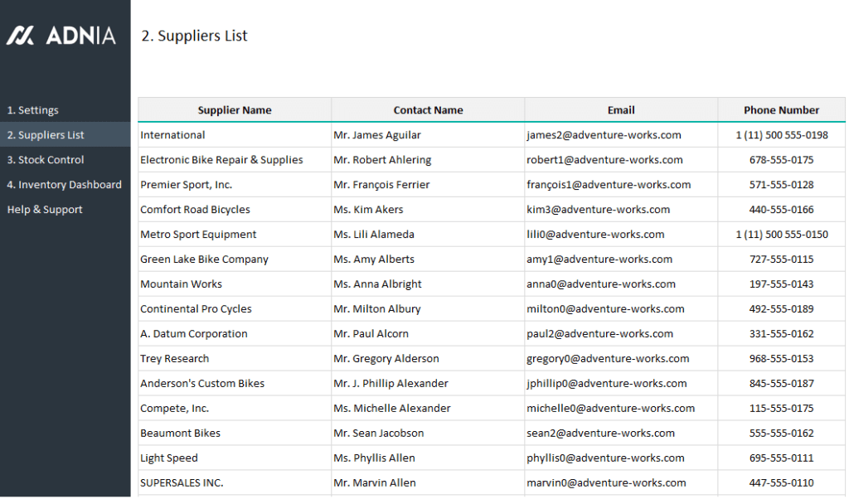Image resolution: width=849 pixels, height=504 pixels.
Task: Click the Supplier Name column header
Action: 235,109
